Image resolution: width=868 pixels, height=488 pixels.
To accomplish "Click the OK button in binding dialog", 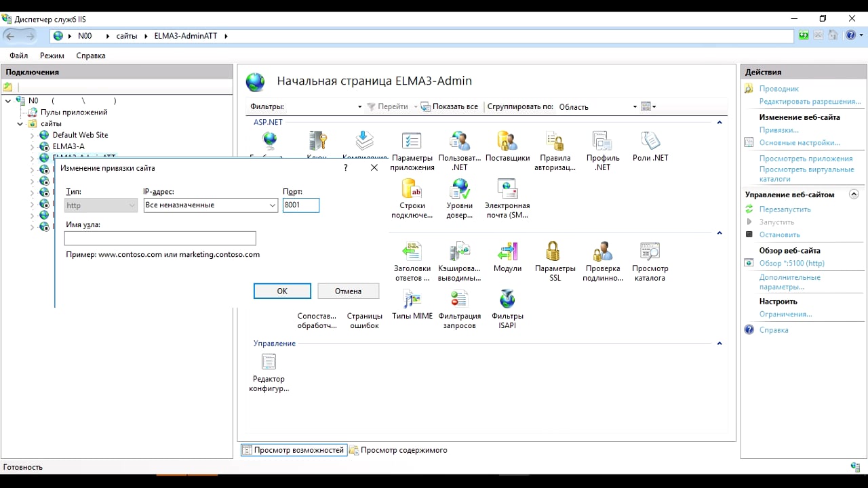I will tap(282, 291).
